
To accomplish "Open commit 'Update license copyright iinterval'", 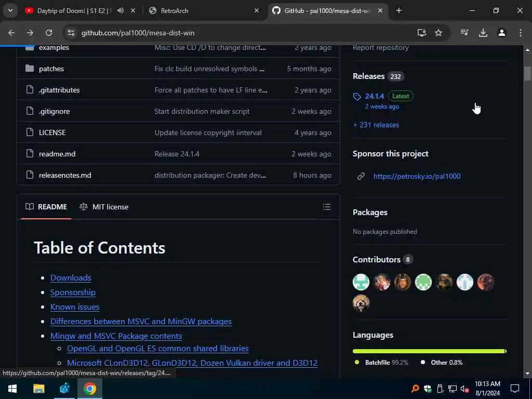I will [208, 132].
